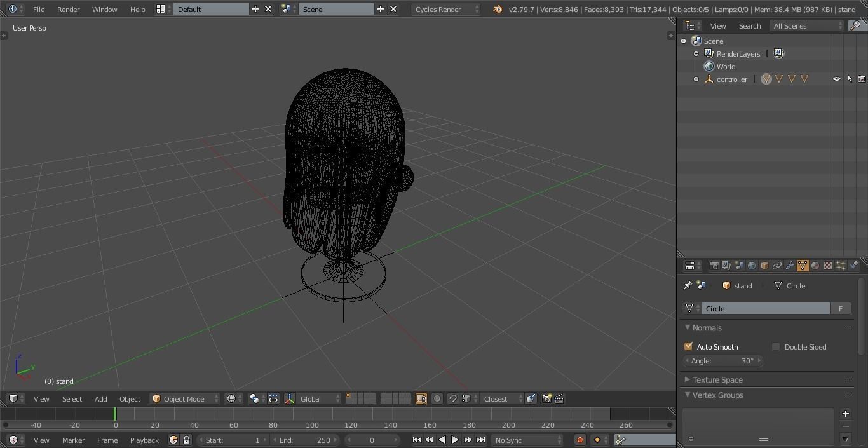
Task: Click Play Animation forward button
Action: click(454, 440)
